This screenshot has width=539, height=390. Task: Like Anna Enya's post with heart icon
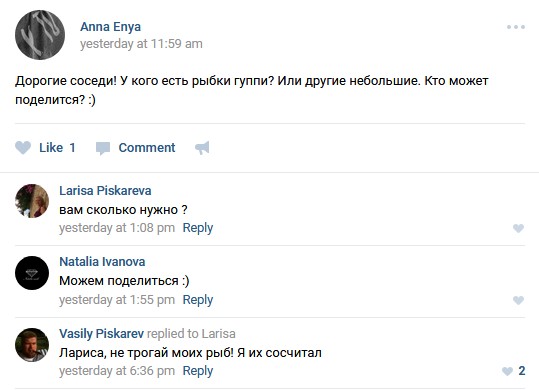click(x=23, y=148)
